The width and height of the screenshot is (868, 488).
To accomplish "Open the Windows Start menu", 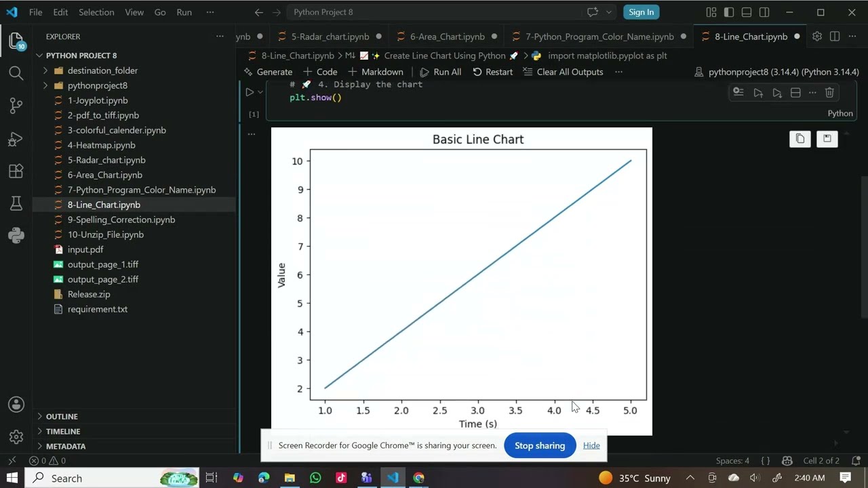I will (12, 478).
